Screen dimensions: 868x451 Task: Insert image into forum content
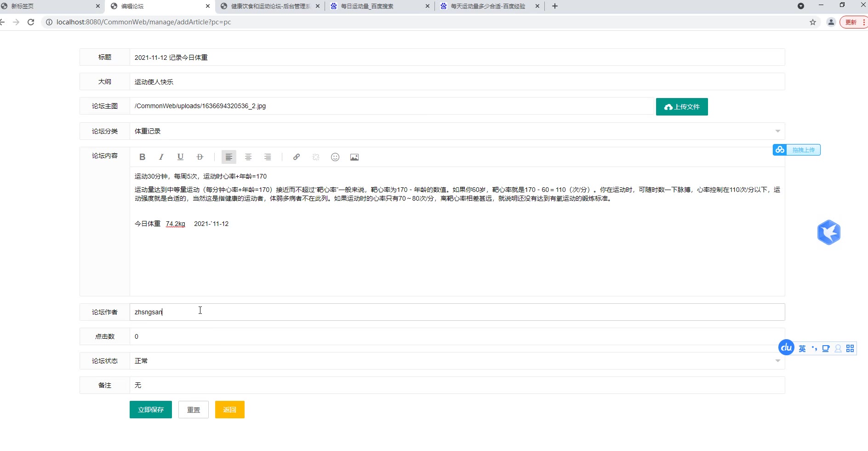(354, 157)
